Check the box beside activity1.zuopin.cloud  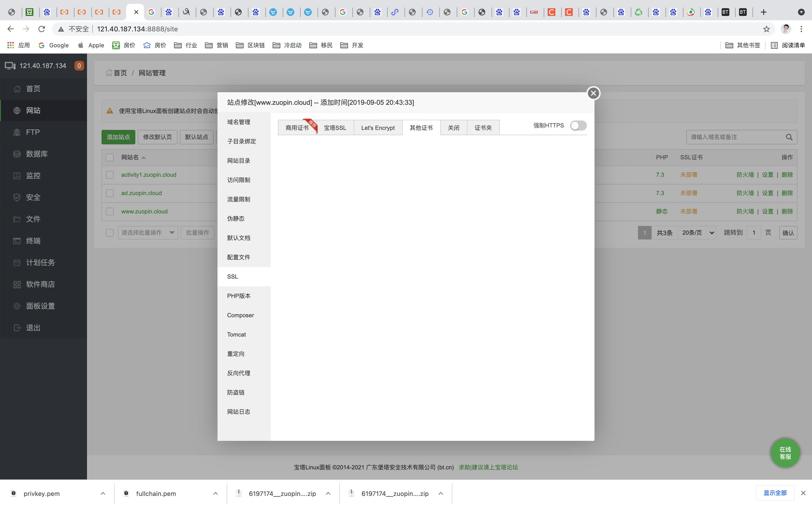pyautogui.click(x=110, y=175)
